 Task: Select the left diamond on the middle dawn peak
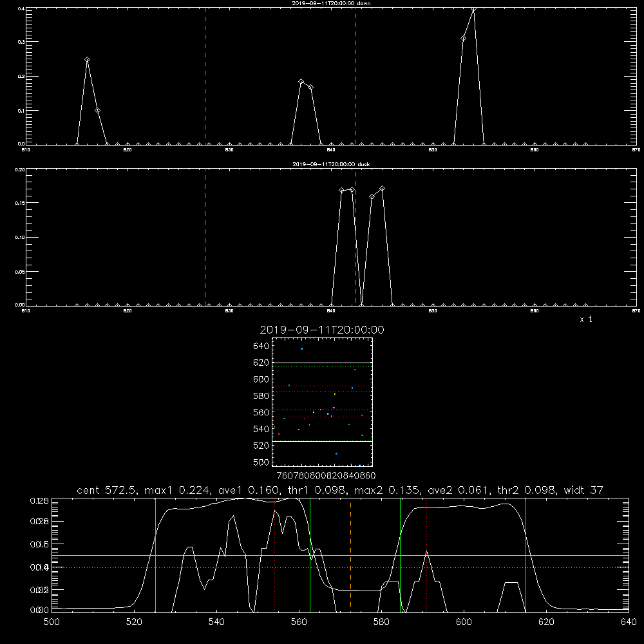pos(301,82)
